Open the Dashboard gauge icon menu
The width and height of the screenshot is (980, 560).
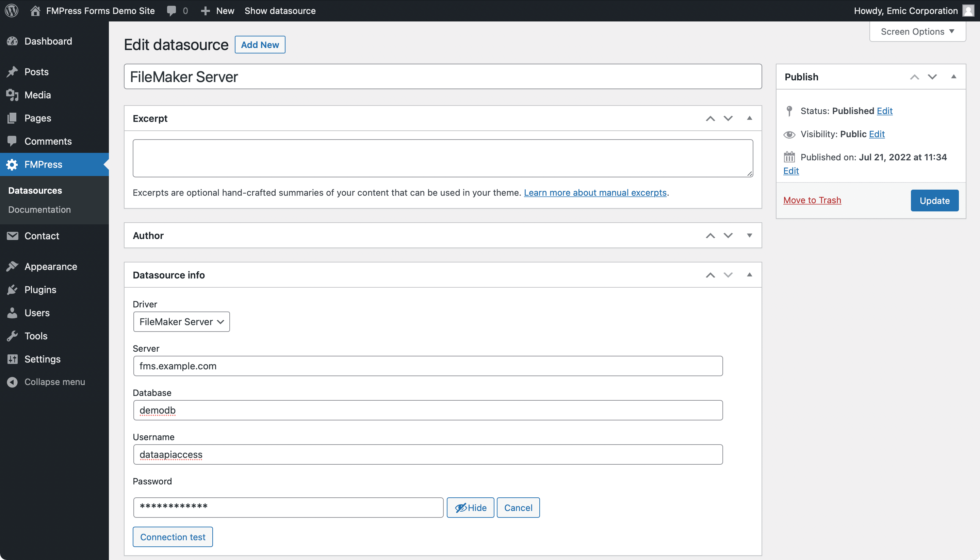[12, 41]
